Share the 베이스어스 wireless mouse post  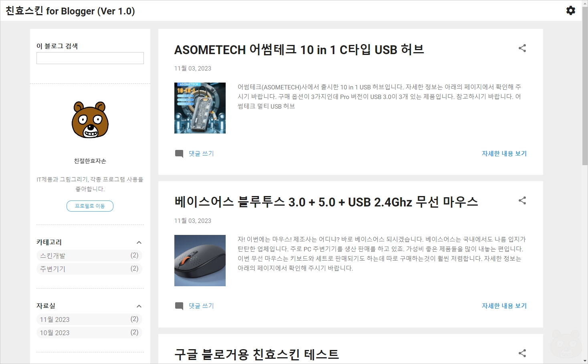pos(522,200)
